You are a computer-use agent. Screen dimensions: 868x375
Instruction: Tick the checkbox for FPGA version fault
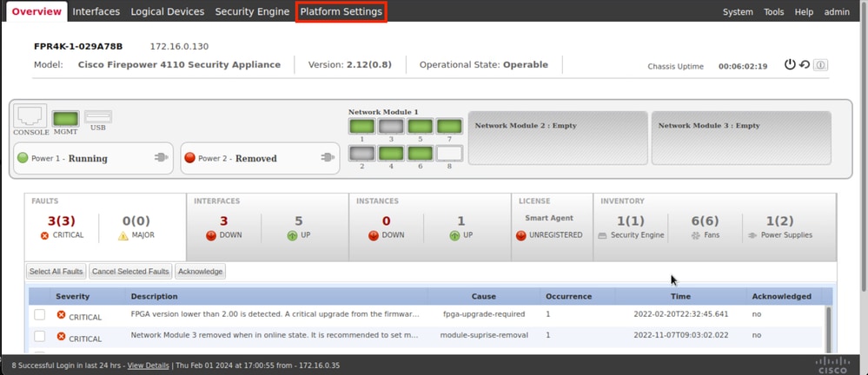(x=40, y=314)
